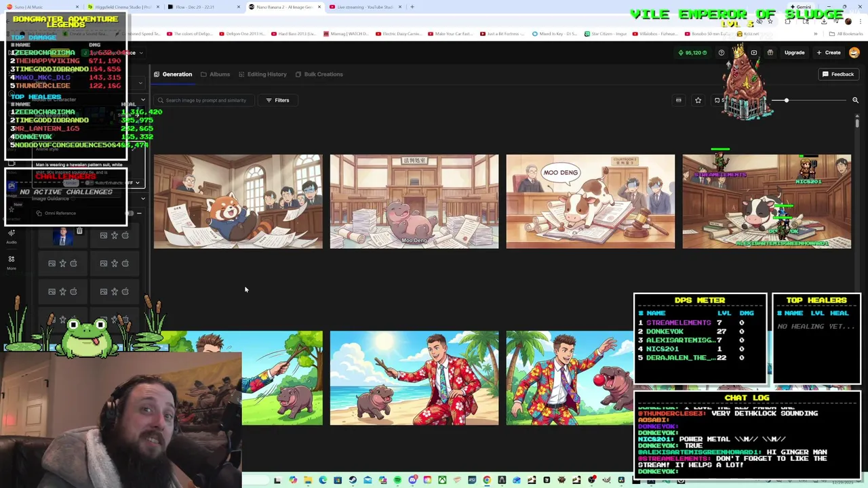Image resolution: width=868 pixels, height=488 pixels.
Task: Adjust the thumbnail size slider handle
Action: pyautogui.click(x=787, y=100)
